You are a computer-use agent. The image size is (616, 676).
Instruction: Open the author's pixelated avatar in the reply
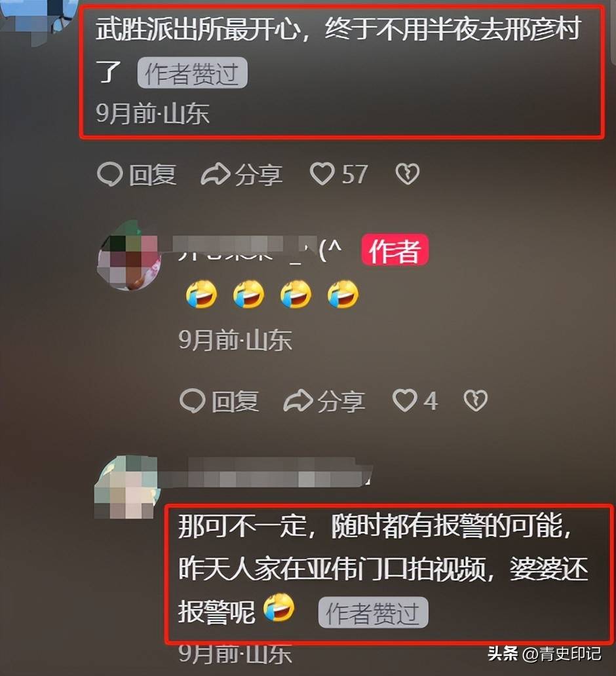tap(129, 255)
